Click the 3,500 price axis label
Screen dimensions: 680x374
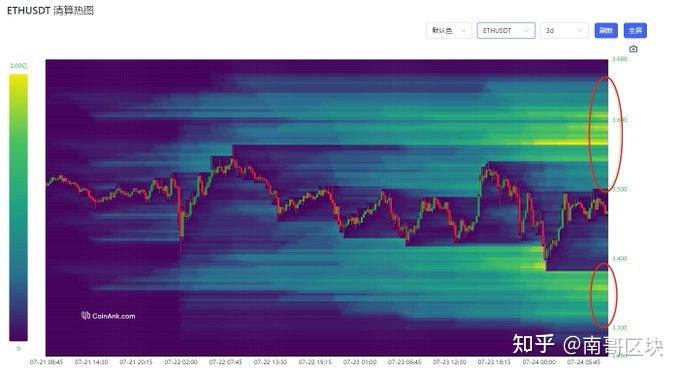(619, 190)
